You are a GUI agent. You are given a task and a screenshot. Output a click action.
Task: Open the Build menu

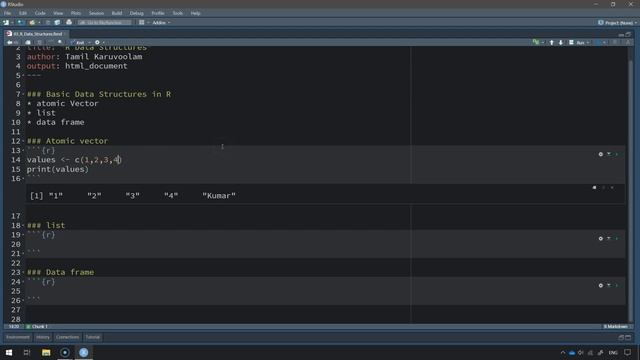tap(117, 13)
